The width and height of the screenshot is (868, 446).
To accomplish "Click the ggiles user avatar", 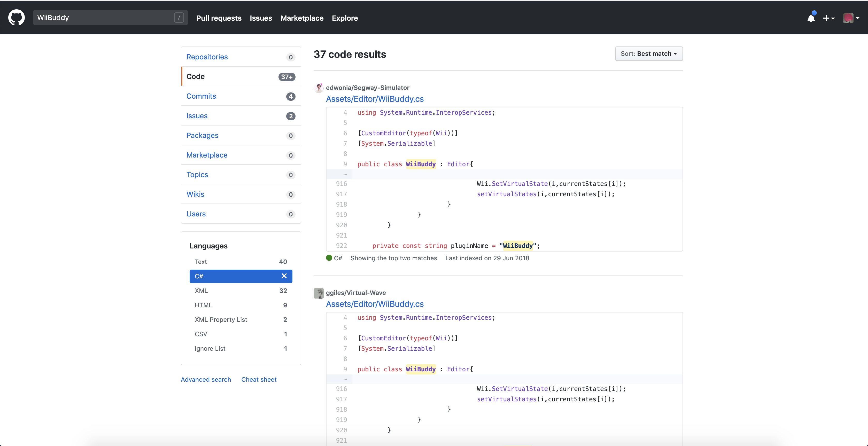I will (319, 293).
